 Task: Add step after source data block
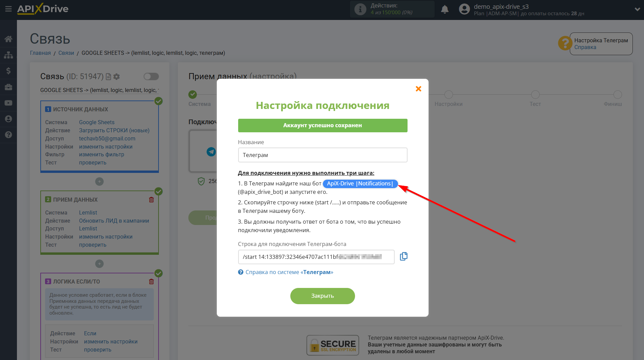click(x=99, y=182)
